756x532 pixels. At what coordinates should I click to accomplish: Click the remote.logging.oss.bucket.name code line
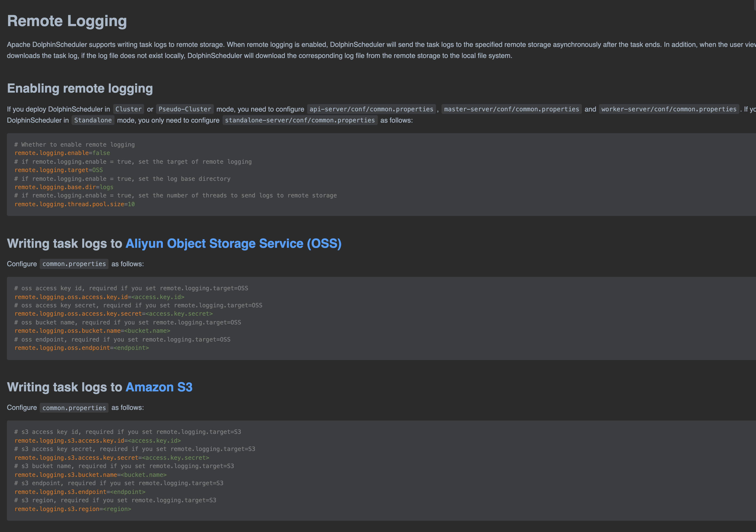(92, 331)
